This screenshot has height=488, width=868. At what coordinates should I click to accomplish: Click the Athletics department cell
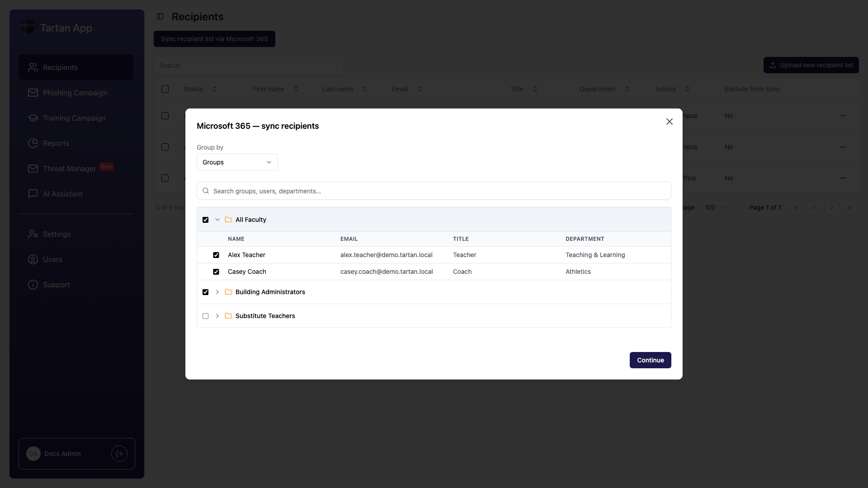tap(578, 272)
